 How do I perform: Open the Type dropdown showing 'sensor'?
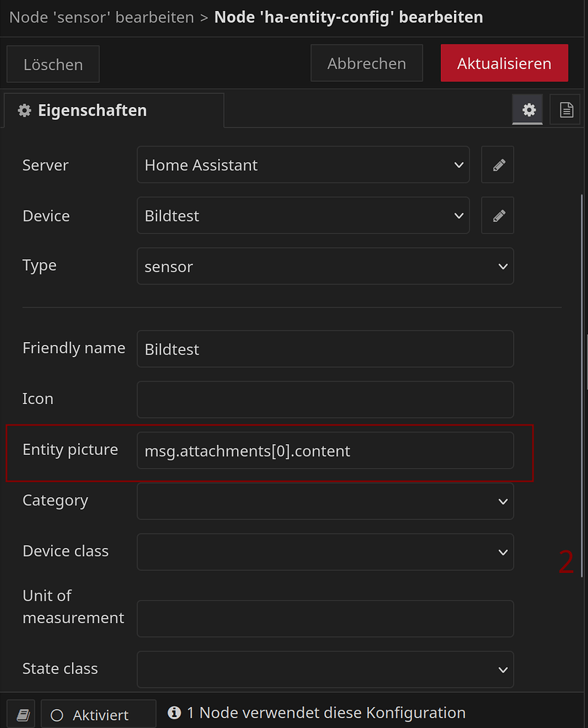coord(325,266)
